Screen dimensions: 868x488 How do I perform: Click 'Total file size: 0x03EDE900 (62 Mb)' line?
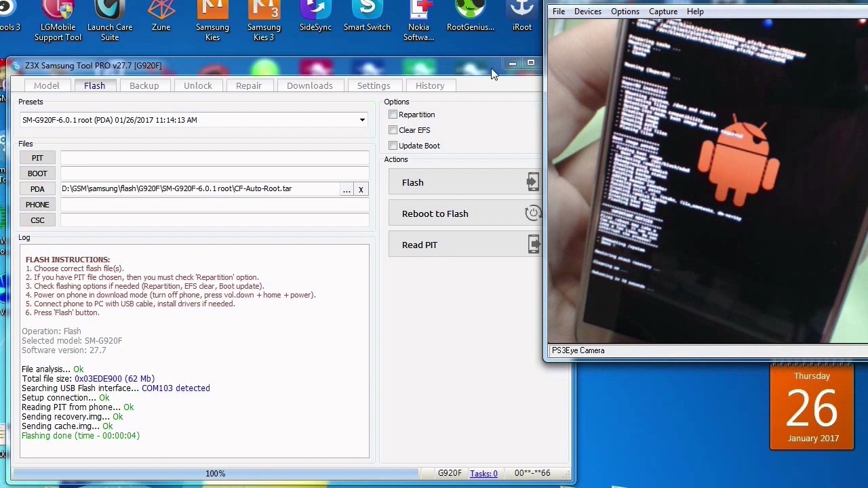pos(88,379)
